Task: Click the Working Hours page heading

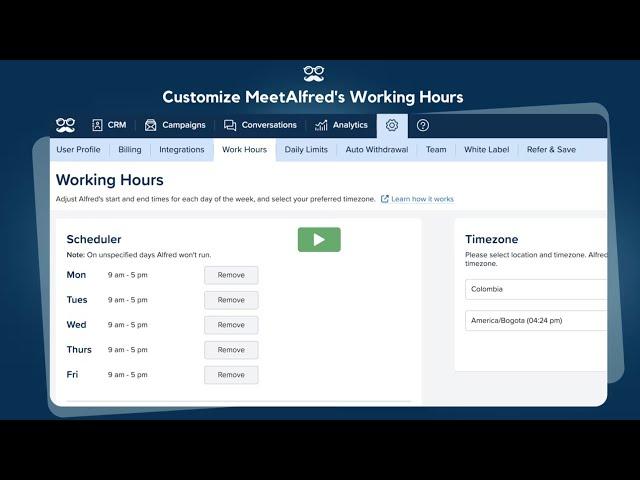Action: point(110,180)
